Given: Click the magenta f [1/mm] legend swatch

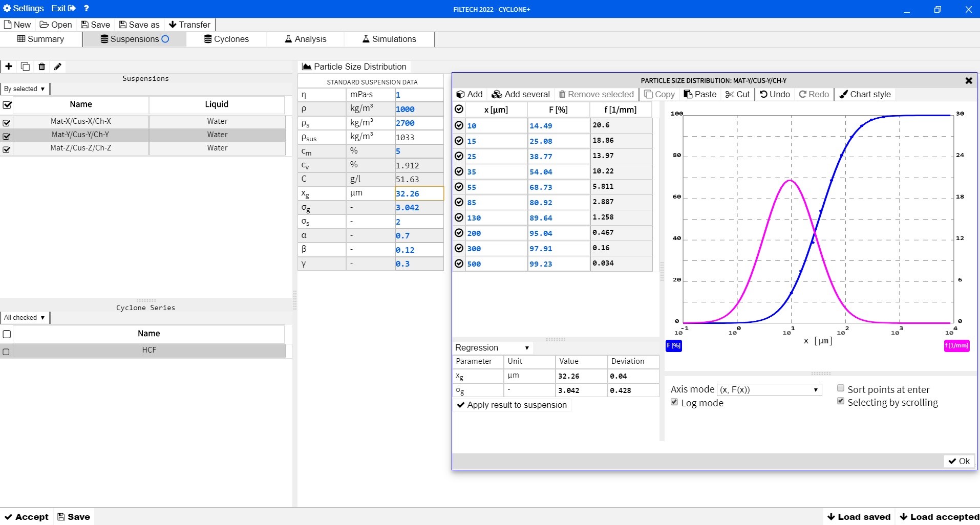Looking at the screenshot, I should coord(956,345).
